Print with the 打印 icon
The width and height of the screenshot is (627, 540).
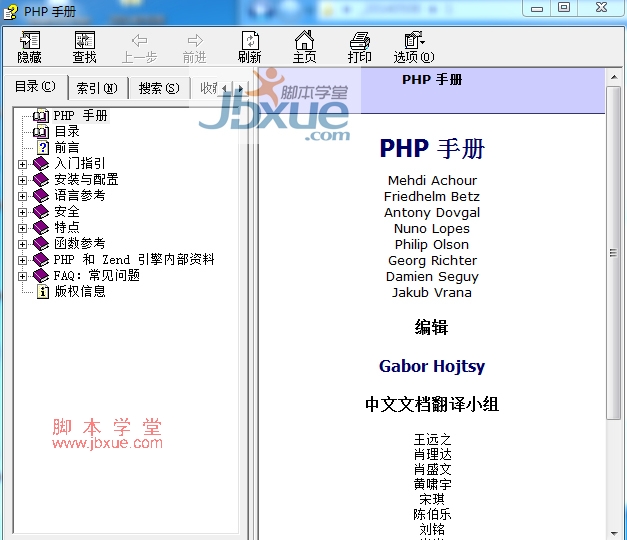(x=359, y=47)
